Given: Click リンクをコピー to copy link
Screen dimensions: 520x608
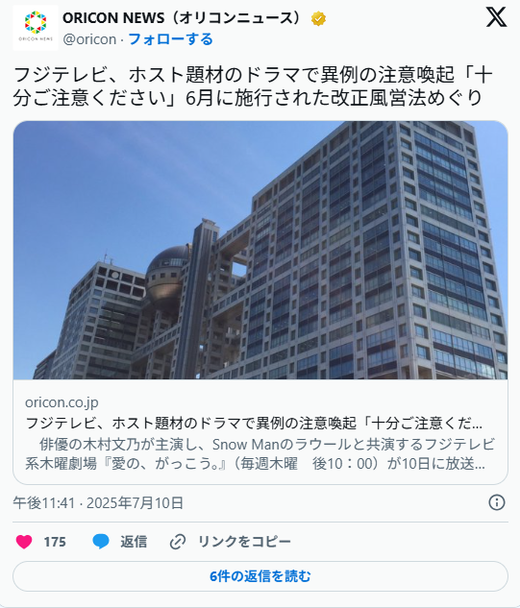Looking at the screenshot, I should [x=244, y=542].
